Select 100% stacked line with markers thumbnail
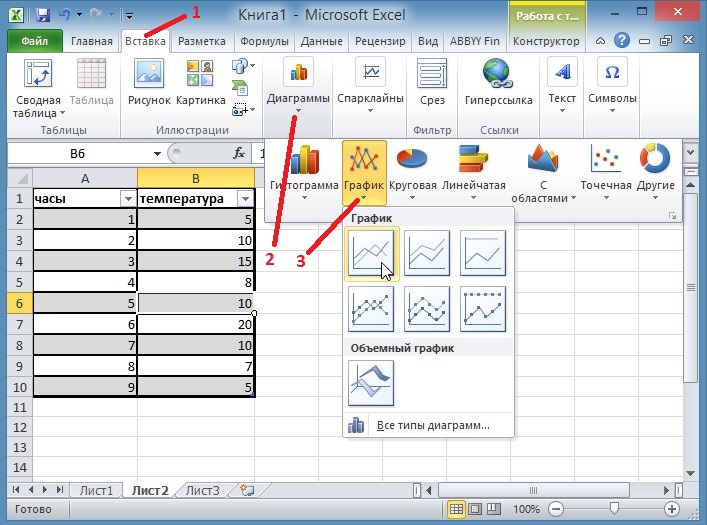 (483, 309)
